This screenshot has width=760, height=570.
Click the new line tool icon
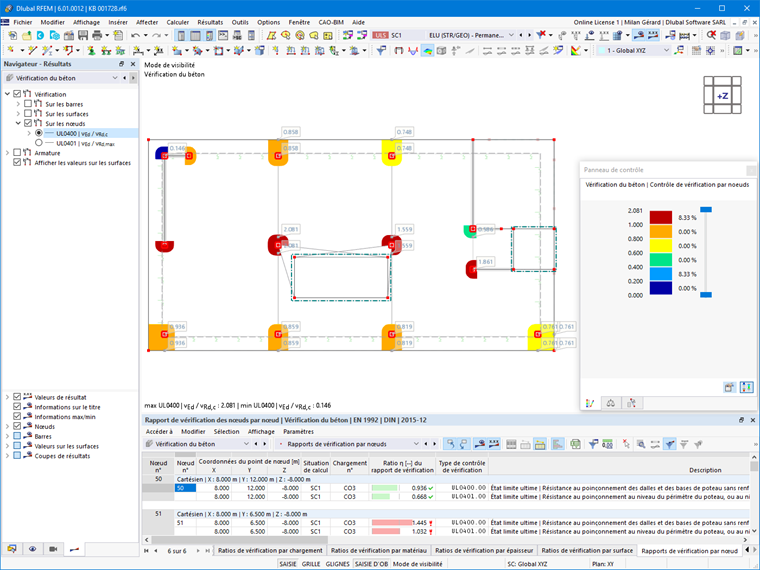pos(32,50)
